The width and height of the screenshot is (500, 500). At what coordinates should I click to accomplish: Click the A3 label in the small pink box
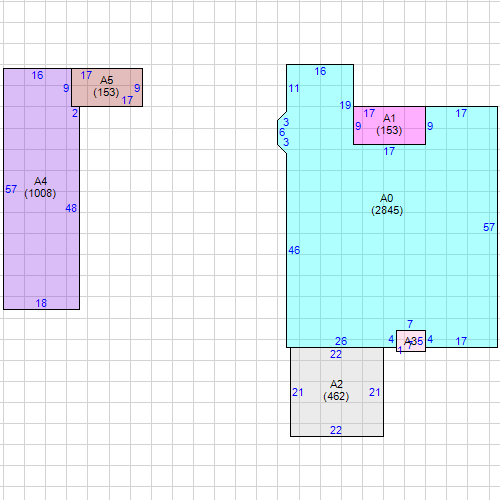tap(411, 341)
